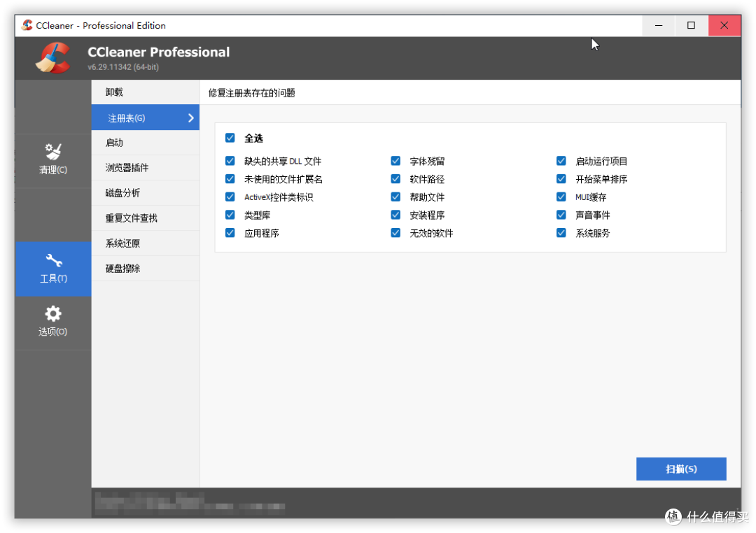Click the CCleaner logo in the header
The image size is (756, 533).
tap(53, 58)
